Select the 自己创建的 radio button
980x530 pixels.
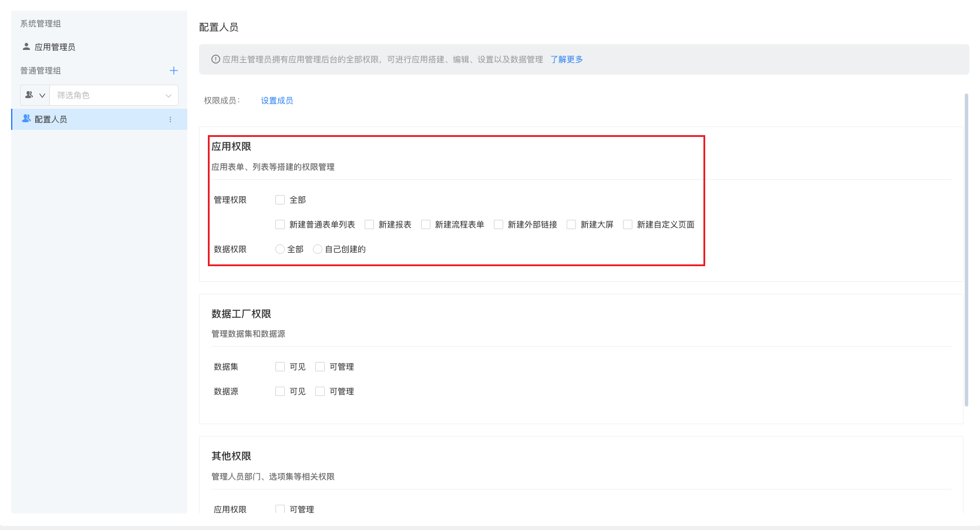(317, 249)
